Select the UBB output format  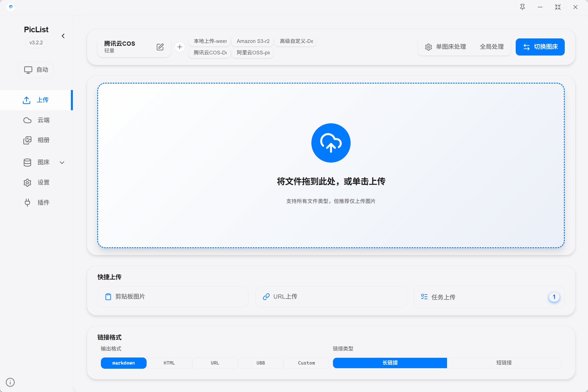click(x=260, y=363)
